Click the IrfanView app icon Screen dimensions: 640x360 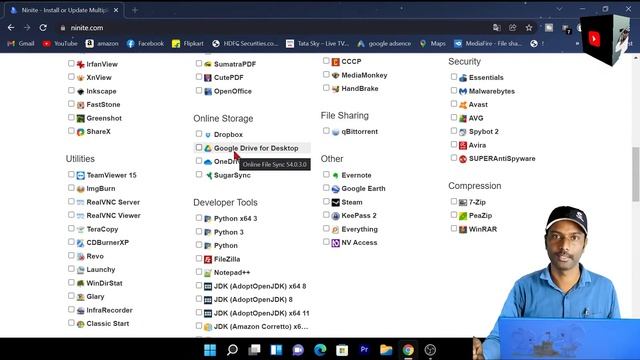pos(80,64)
